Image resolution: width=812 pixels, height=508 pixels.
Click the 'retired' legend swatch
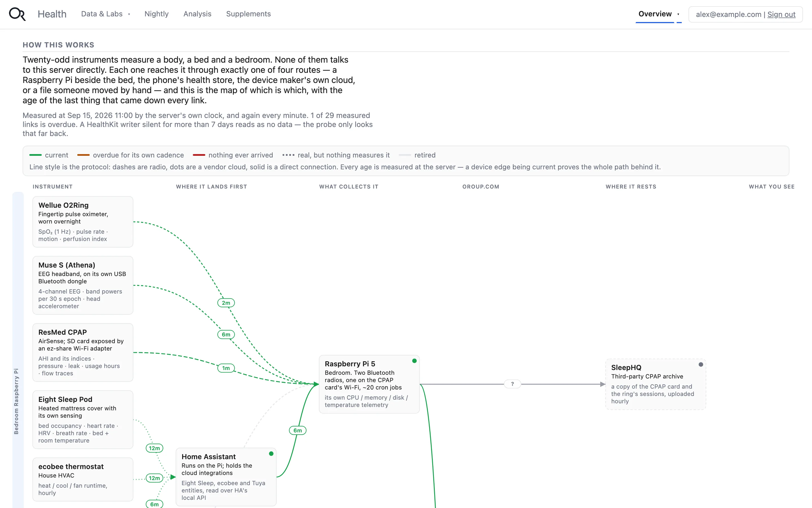pyautogui.click(x=405, y=155)
